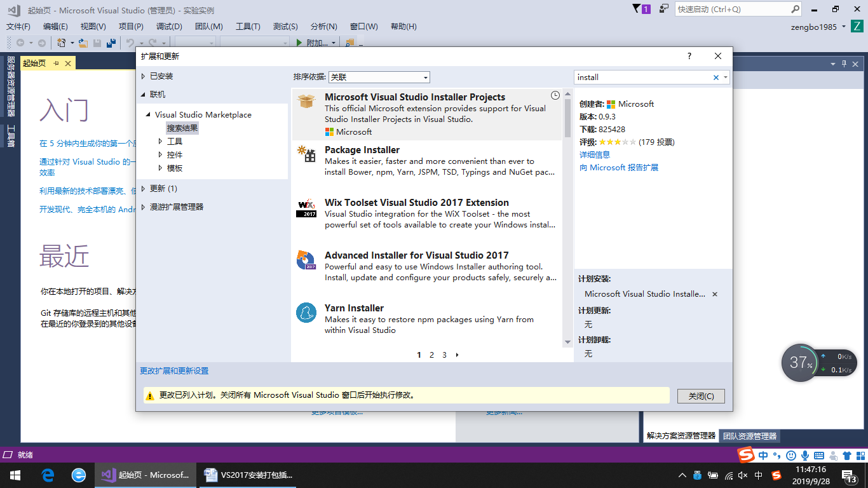868x488 pixels.
Task: Click the 向 Microsoft 报告扩展 link
Action: pyautogui.click(x=619, y=168)
